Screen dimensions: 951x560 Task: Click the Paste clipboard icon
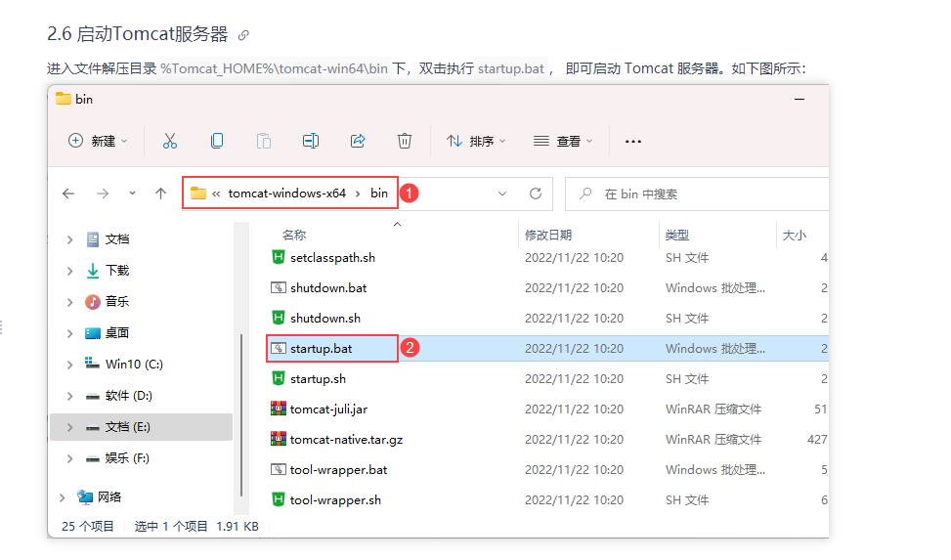[x=263, y=141]
